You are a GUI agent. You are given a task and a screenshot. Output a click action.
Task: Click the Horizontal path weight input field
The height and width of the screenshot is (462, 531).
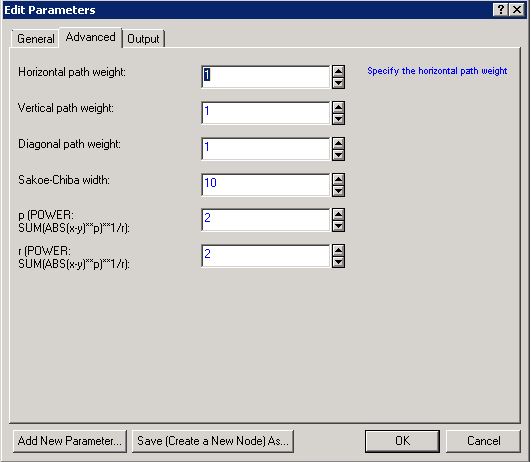pyautogui.click(x=266, y=77)
